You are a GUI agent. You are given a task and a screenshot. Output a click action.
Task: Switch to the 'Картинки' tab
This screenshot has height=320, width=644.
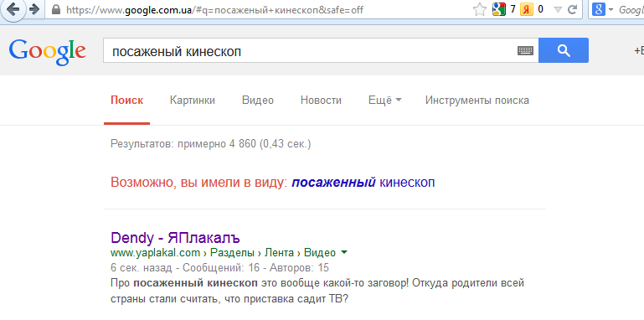tap(193, 101)
